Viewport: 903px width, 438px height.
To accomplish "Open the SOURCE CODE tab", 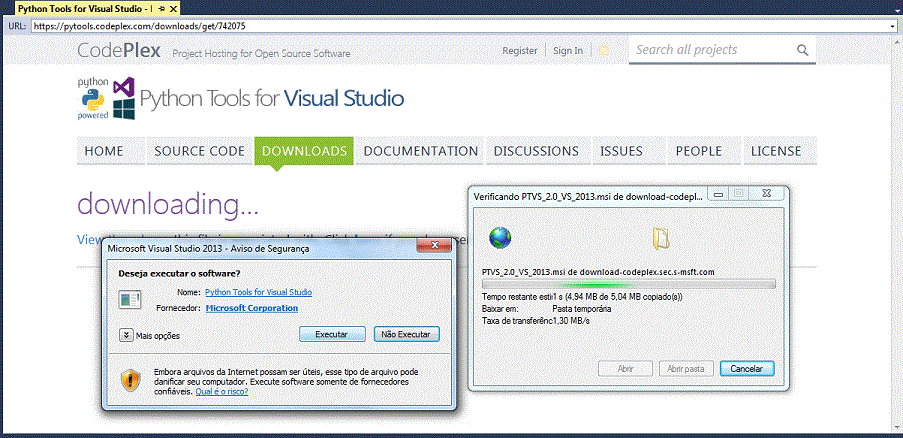I will pyautogui.click(x=200, y=151).
